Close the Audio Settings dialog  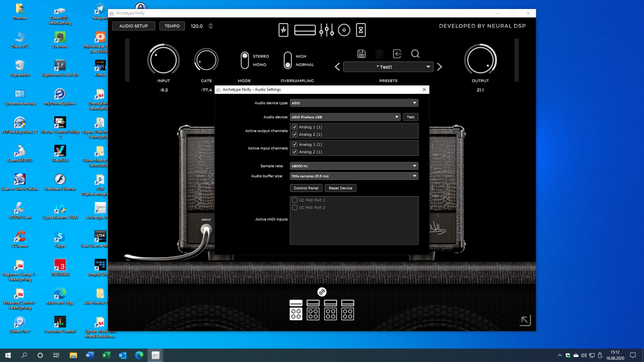point(424,89)
